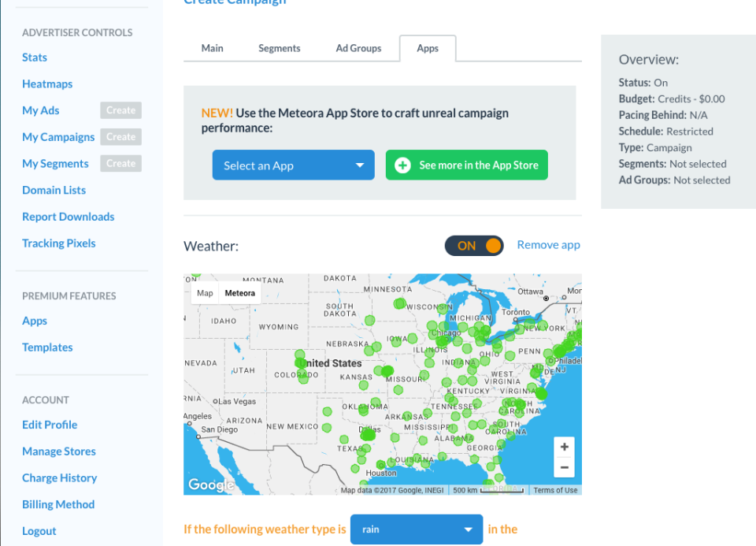Open map Terms of Use link
This screenshot has width=756, height=546.
[x=555, y=490]
